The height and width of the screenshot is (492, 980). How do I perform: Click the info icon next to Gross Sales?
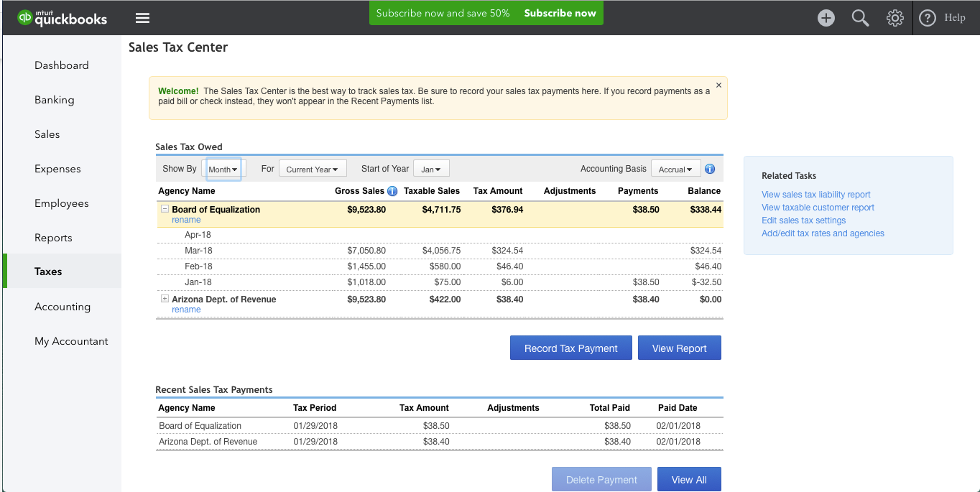coord(392,191)
